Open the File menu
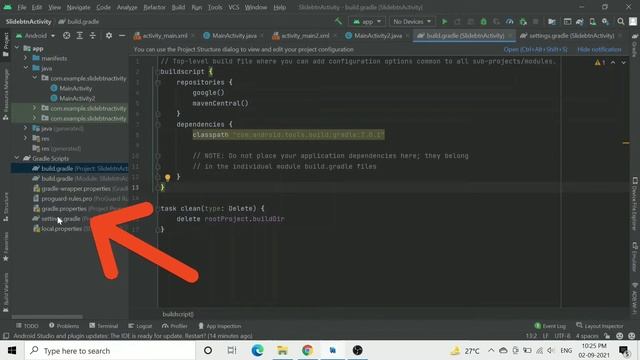The image size is (640, 360). pyautogui.click(x=22, y=7)
